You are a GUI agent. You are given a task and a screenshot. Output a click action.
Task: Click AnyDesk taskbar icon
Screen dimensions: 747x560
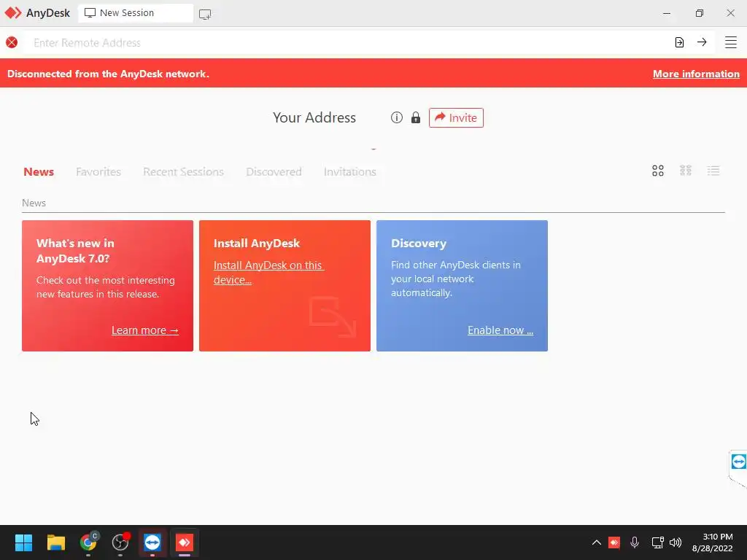[x=185, y=542]
